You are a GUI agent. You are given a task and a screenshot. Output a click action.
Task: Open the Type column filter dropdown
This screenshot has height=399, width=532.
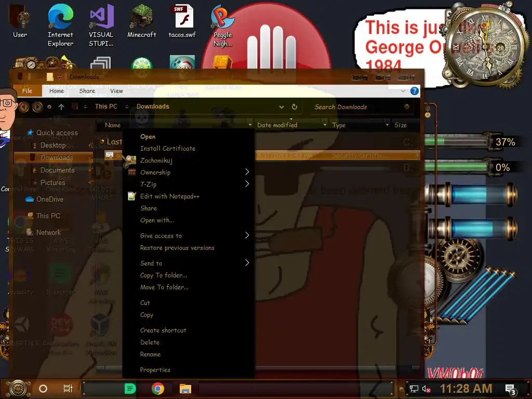pos(387,125)
